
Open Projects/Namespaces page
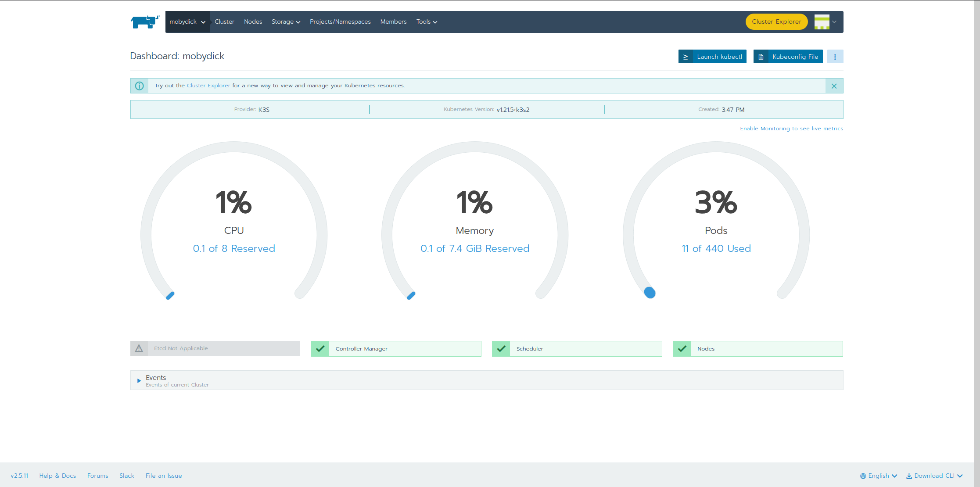click(x=340, y=22)
